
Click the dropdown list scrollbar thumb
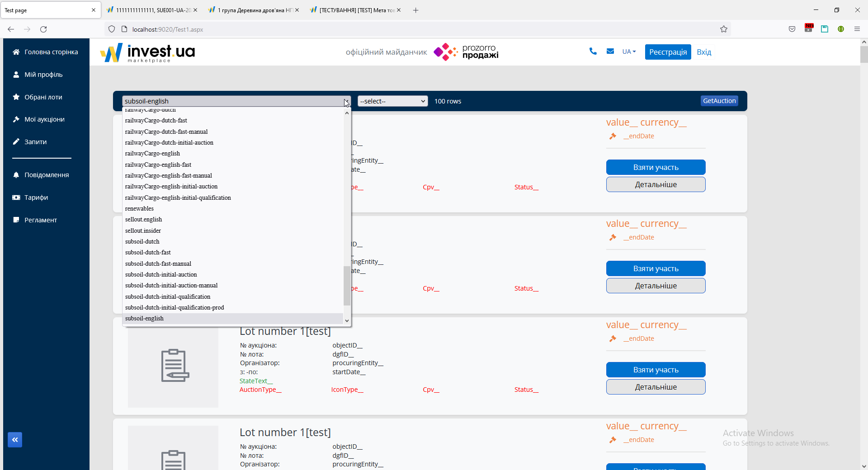click(x=347, y=286)
